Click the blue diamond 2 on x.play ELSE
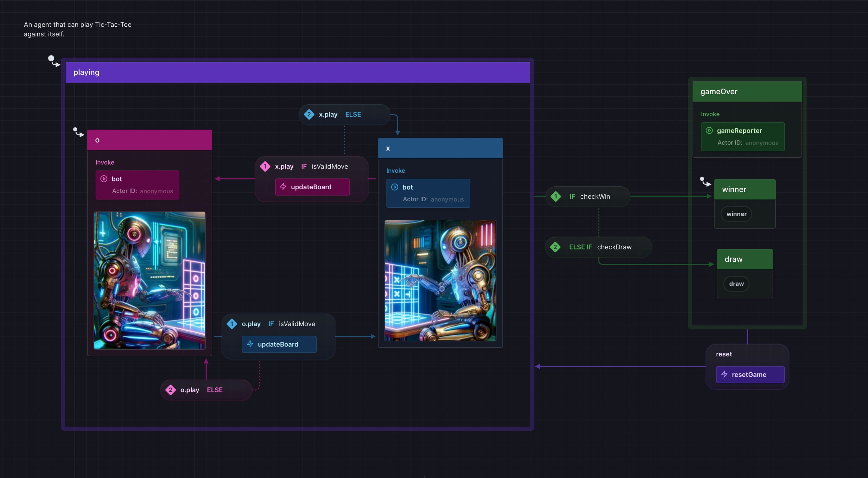Screen dimensions: 868x478 click(x=309, y=114)
